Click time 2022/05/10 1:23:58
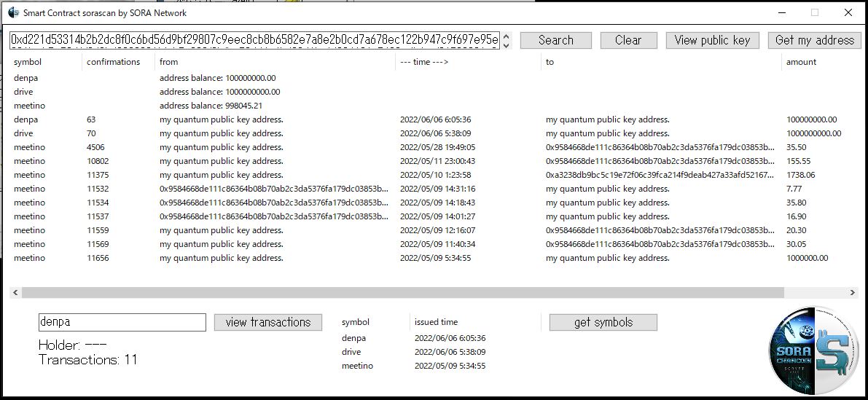 click(435, 175)
